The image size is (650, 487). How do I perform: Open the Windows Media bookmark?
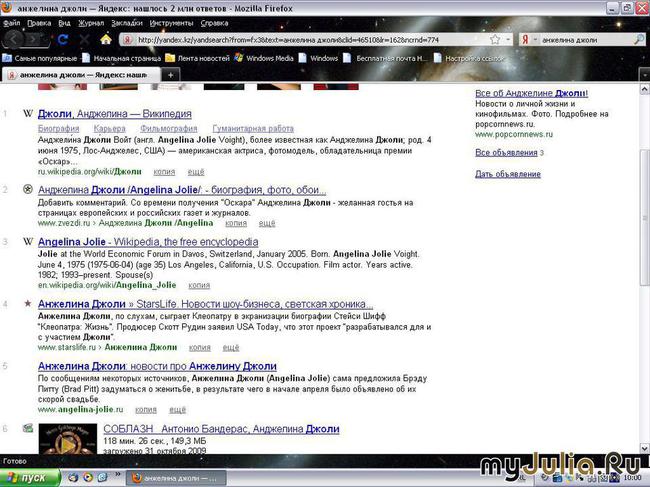pyautogui.click(x=264, y=58)
